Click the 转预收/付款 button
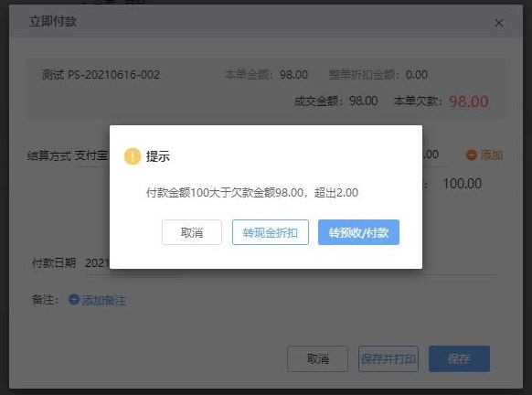Image resolution: width=532 pixels, height=395 pixels. 358,232
